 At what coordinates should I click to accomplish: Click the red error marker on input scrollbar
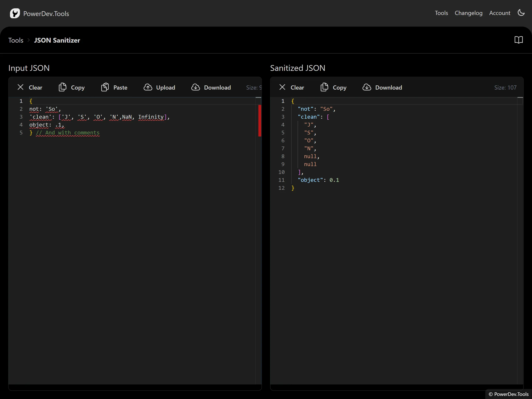[x=260, y=120]
